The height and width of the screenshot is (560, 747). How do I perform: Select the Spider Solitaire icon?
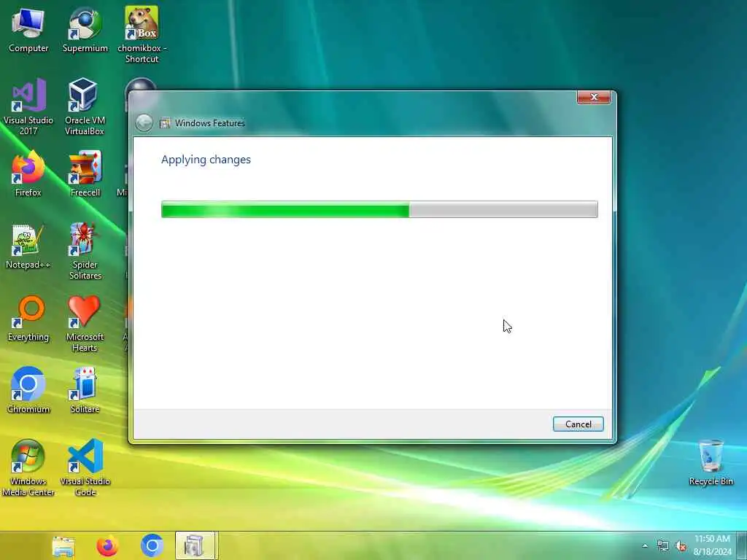pyautogui.click(x=85, y=251)
